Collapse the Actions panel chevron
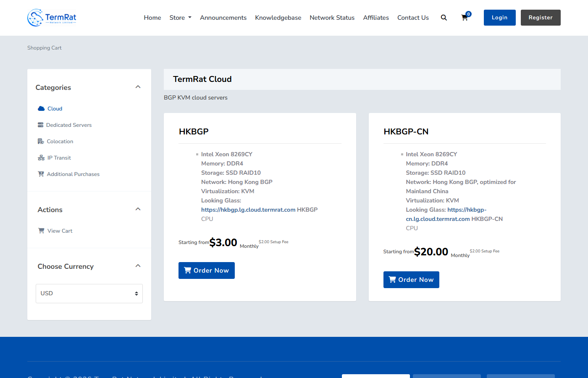Viewport: 588px width, 378px height. click(138, 209)
